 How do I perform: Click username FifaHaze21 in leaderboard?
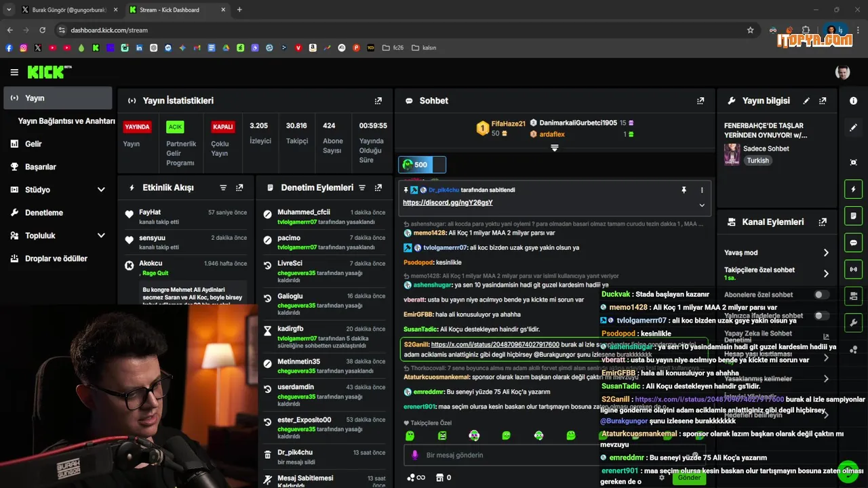[509, 123]
